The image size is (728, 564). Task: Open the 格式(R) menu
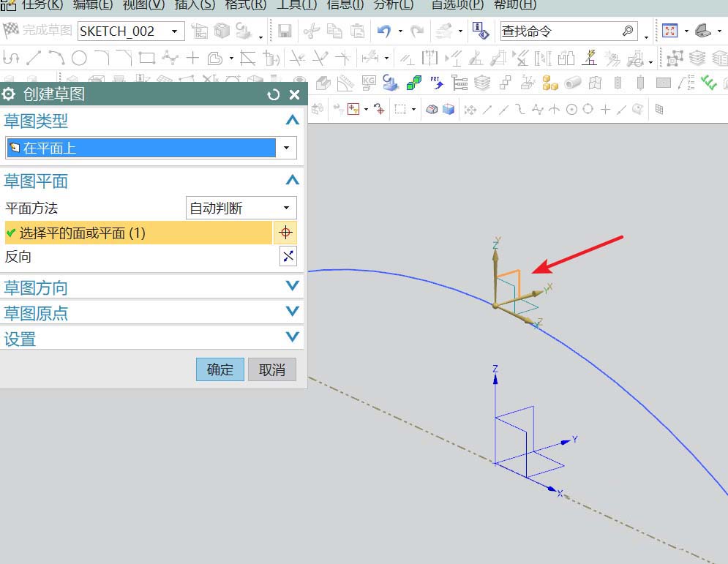click(x=246, y=5)
